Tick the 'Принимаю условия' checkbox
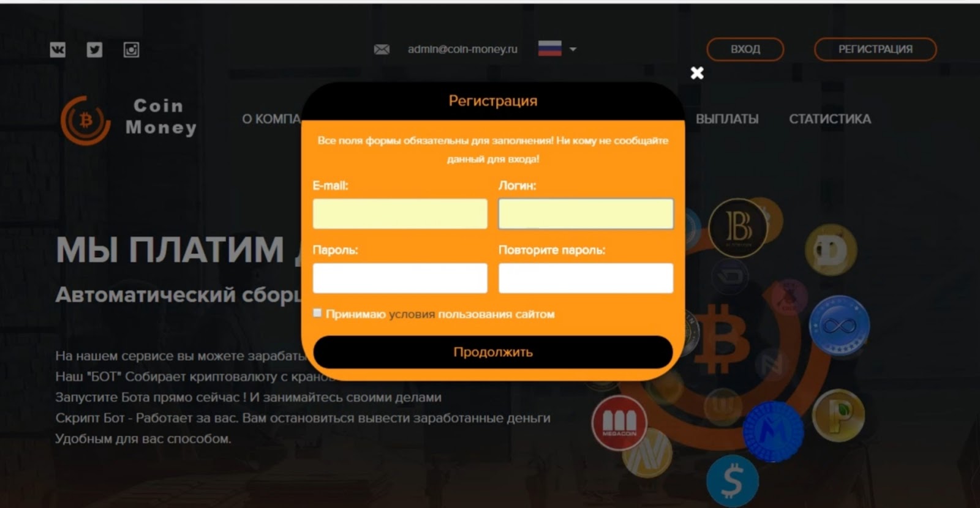The width and height of the screenshot is (980, 508). click(x=317, y=313)
